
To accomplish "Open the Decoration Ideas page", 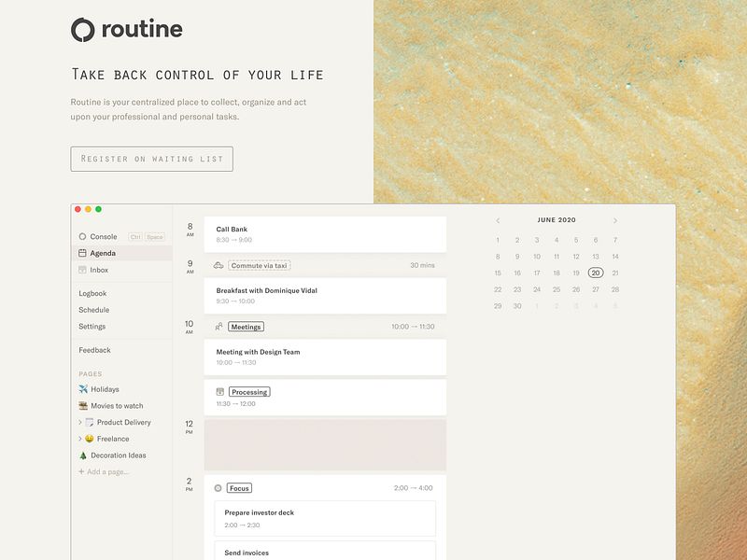I will coord(119,455).
